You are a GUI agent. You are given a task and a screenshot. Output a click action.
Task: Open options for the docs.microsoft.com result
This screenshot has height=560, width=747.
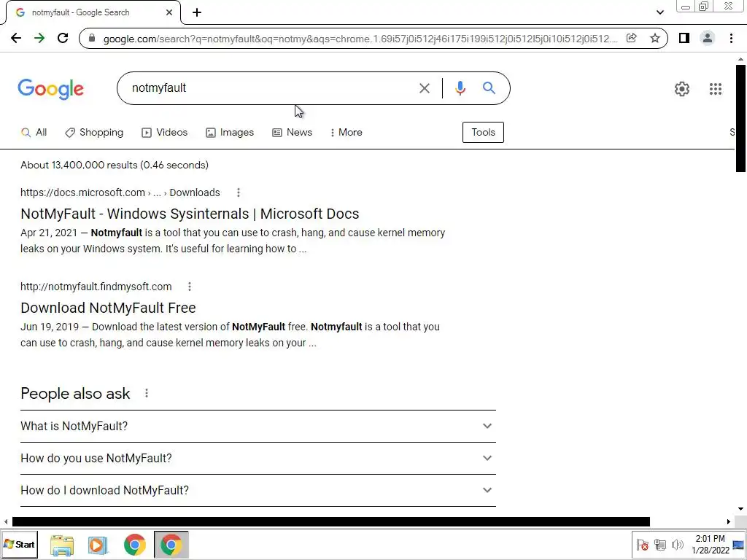point(239,192)
